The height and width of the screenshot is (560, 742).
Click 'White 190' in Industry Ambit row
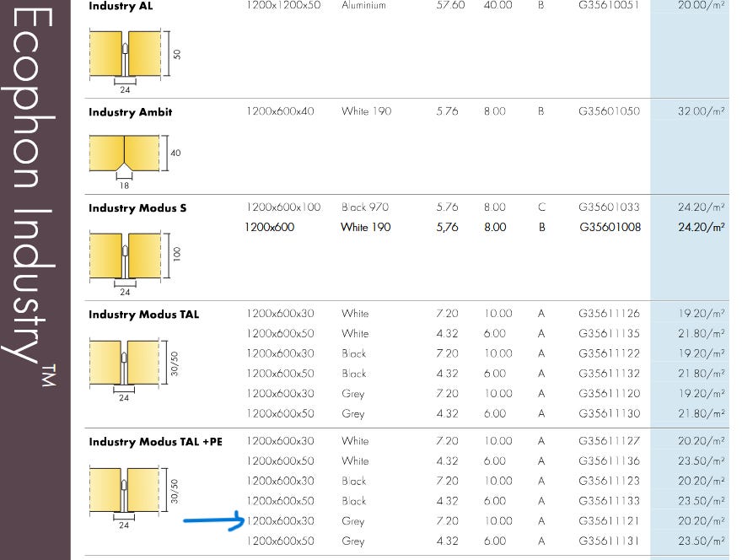366,111
